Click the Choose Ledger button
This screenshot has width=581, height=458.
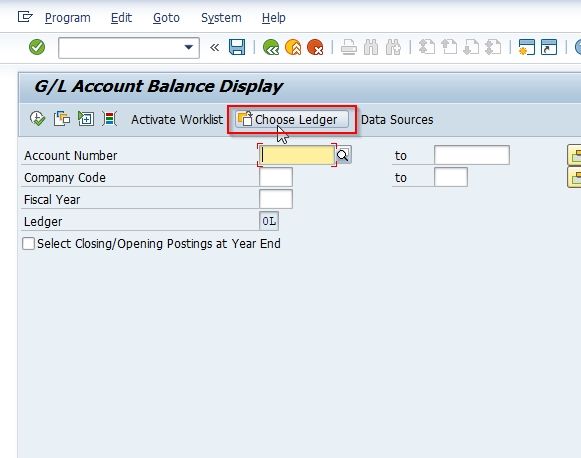tap(292, 119)
